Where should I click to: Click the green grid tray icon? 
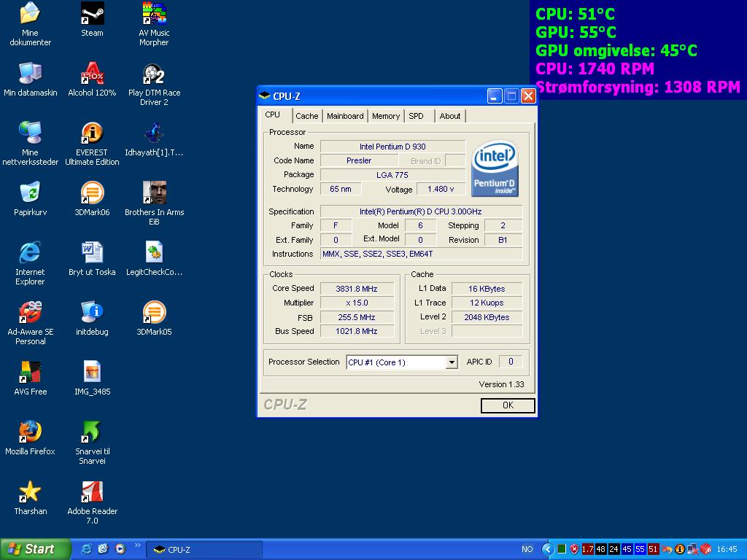pyautogui.click(x=562, y=549)
